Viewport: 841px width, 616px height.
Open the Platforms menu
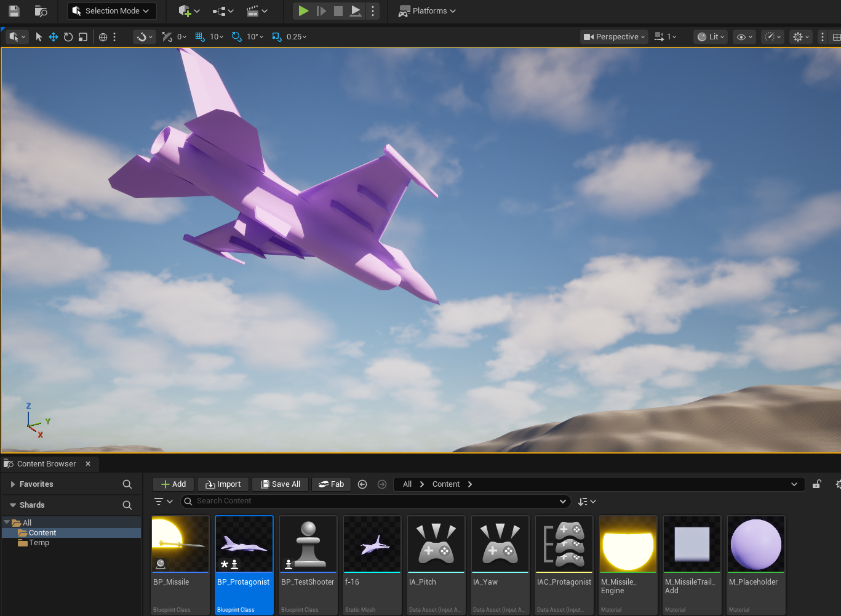tap(427, 11)
